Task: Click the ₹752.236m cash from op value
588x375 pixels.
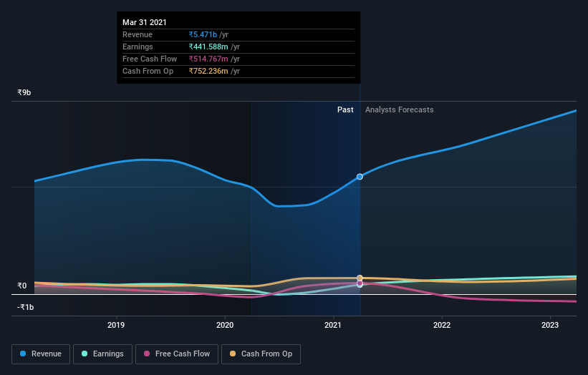Action: point(208,71)
